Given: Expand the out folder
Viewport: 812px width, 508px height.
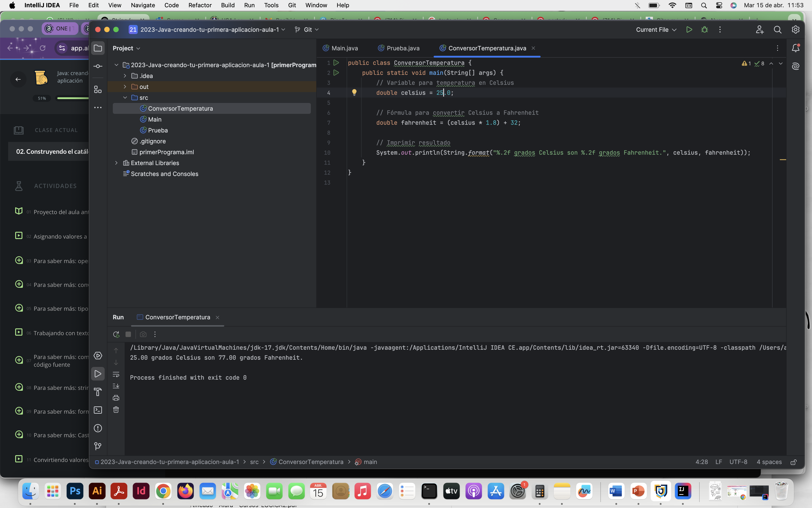Looking at the screenshot, I should pos(125,87).
